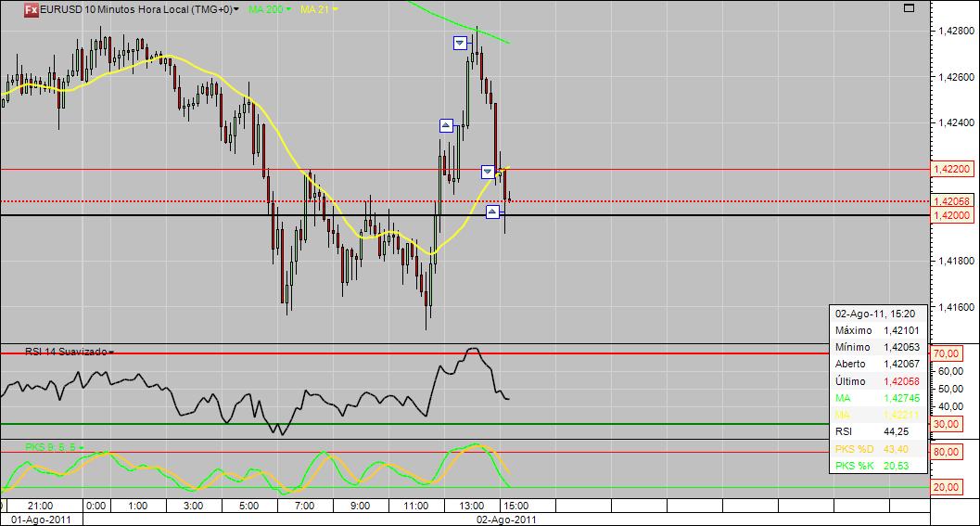Click the sell marker near the 1,42800 peak
This screenshot has width=980, height=526.
click(460, 44)
